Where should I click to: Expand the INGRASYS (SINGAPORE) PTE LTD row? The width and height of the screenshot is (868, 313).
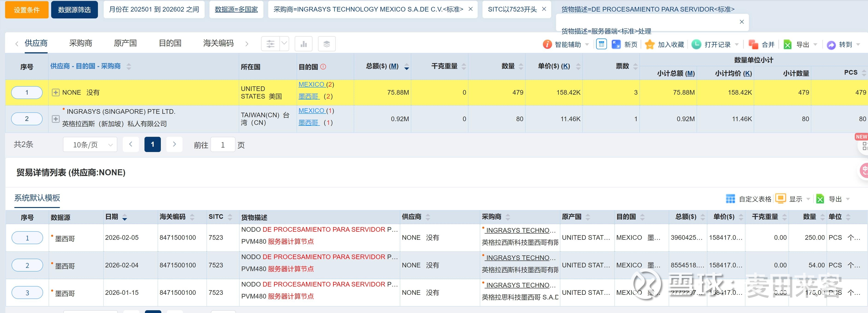56,119
